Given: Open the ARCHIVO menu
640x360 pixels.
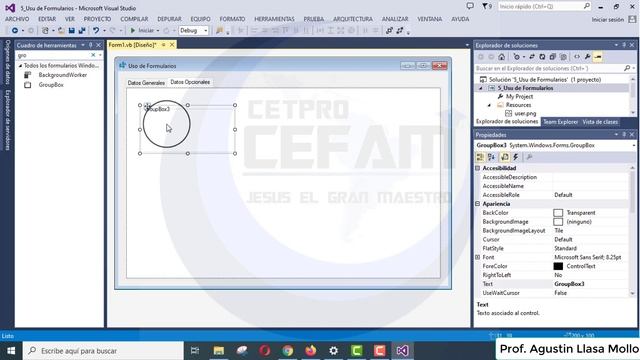Looking at the screenshot, I should click(17, 19).
